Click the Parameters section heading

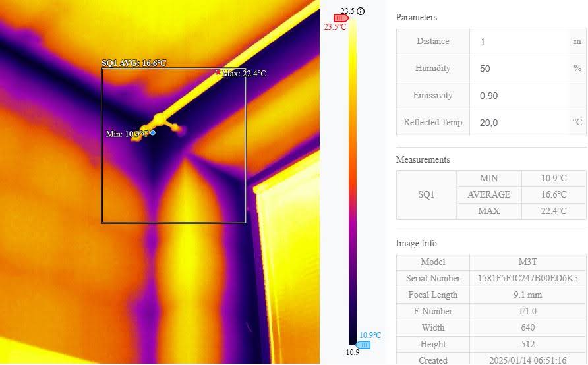click(x=416, y=17)
